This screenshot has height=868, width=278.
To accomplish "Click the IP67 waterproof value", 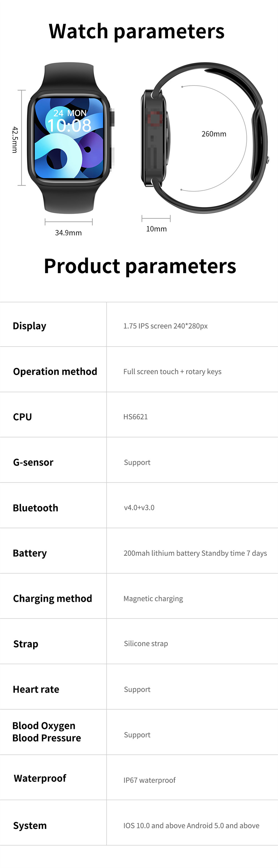I will pos(149,780).
